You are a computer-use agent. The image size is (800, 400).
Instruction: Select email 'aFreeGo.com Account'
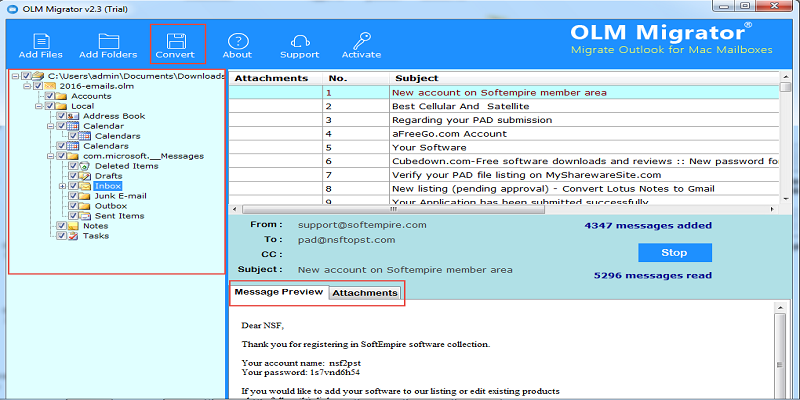pos(504,134)
